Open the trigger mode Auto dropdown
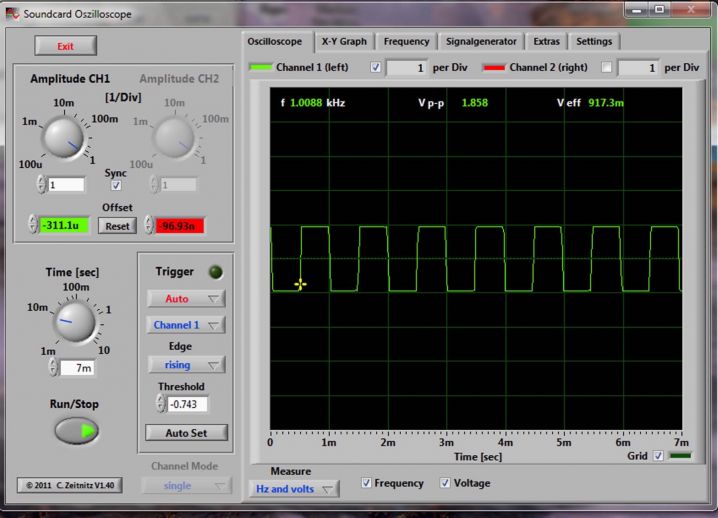This screenshot has width=718, height=518. [x=186, y=298]
